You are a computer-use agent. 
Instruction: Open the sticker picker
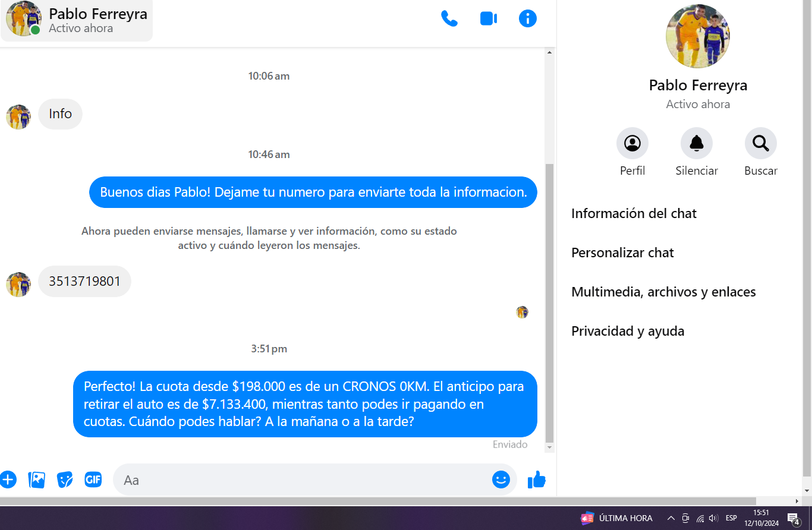65,479
